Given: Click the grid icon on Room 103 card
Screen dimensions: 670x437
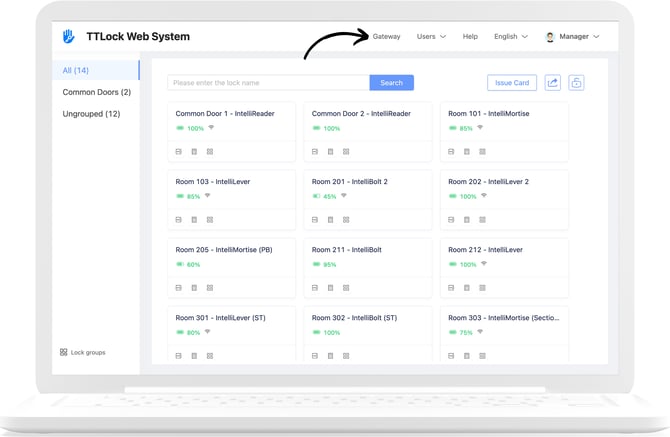Looking at the screenshot, I should click(210, 220).
